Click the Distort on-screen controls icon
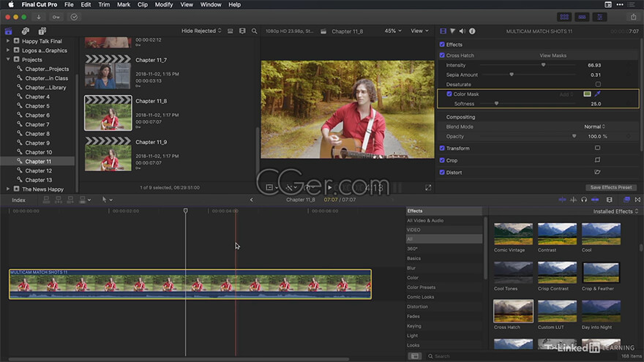Image resolution: width=644 pixels, height=362 pixels. point(598,172)
